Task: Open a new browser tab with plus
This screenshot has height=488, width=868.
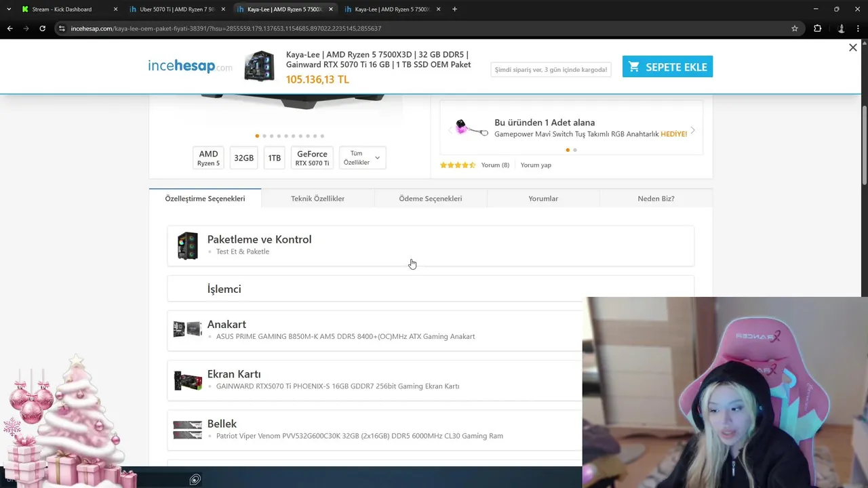Action: pyautogui.click(x=454, y=9)
